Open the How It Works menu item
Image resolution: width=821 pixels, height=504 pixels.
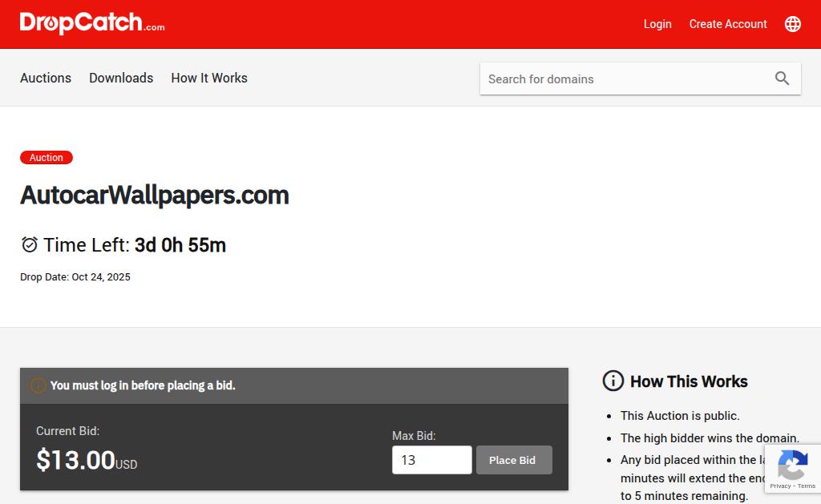[x=209, y=78]
